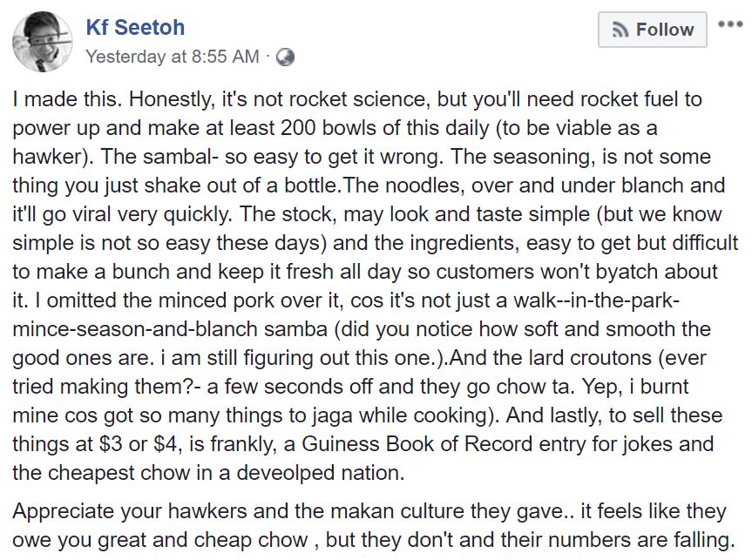Follow Kf Seetoh using the Follow button
Viewport: 752px width, 560px height.
(654, 30)
